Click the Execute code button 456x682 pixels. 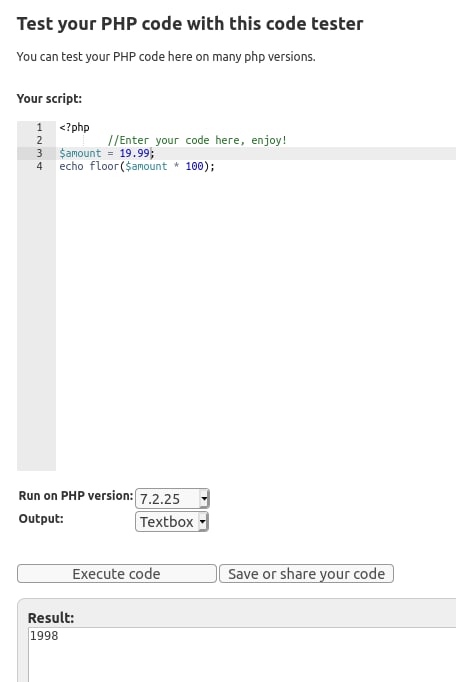coord(117,574)
